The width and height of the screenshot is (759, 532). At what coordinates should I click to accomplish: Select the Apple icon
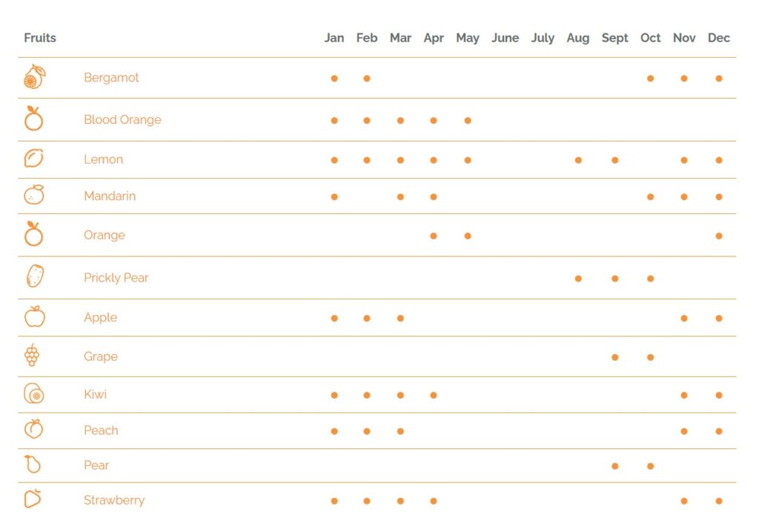34,316
